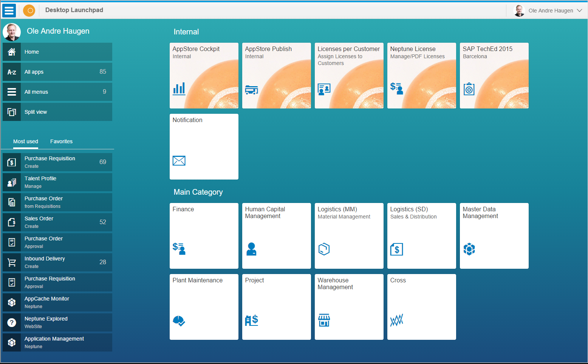Image resolution: width=588 pixels, height=364 pixels.
Task: Open Application Management Neptune item
Action: click(57, 342)
